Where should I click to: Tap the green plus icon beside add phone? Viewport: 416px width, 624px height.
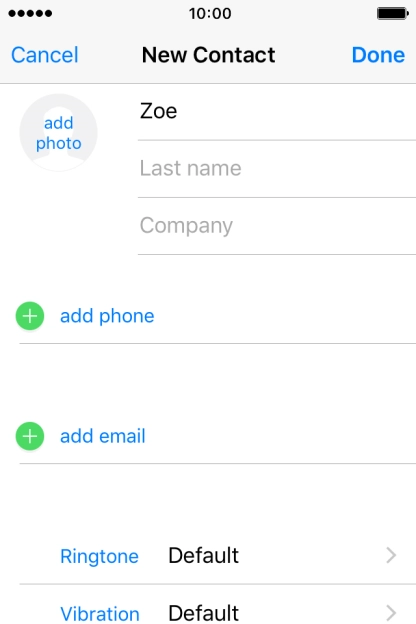click(30, 316)
